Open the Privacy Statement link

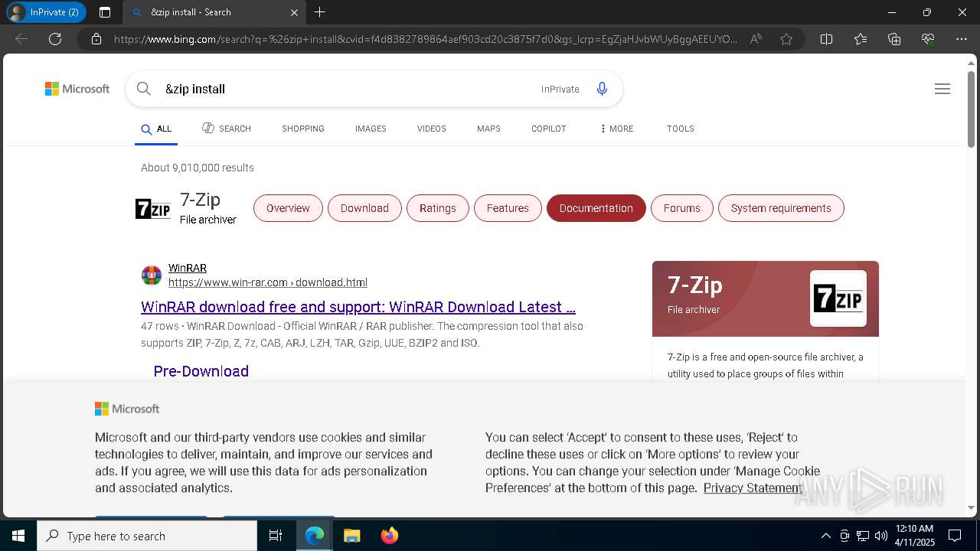click(753, 487)
